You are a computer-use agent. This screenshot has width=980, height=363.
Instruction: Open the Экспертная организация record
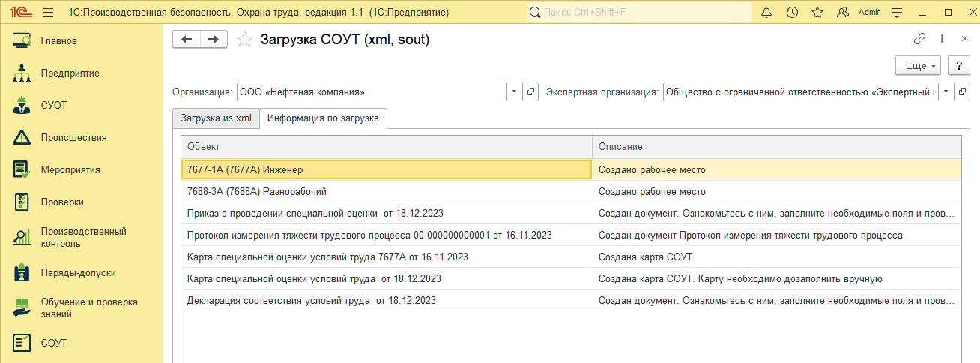[961, 91]
